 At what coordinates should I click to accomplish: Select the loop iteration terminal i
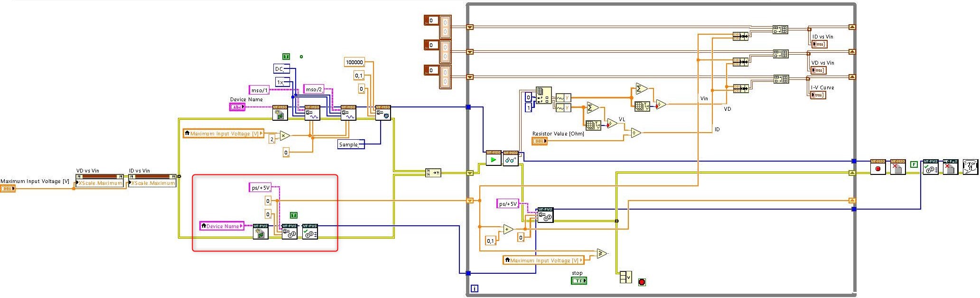pos(475,288)
